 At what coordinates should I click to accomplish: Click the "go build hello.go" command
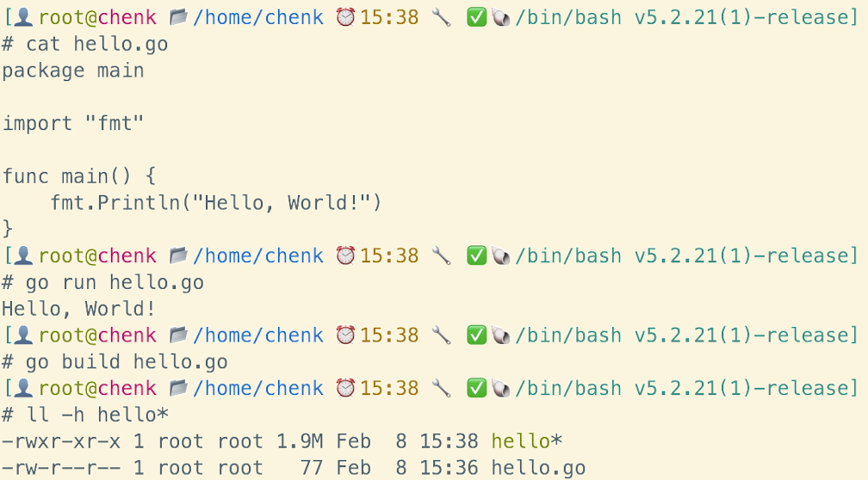tap(127, 362)
